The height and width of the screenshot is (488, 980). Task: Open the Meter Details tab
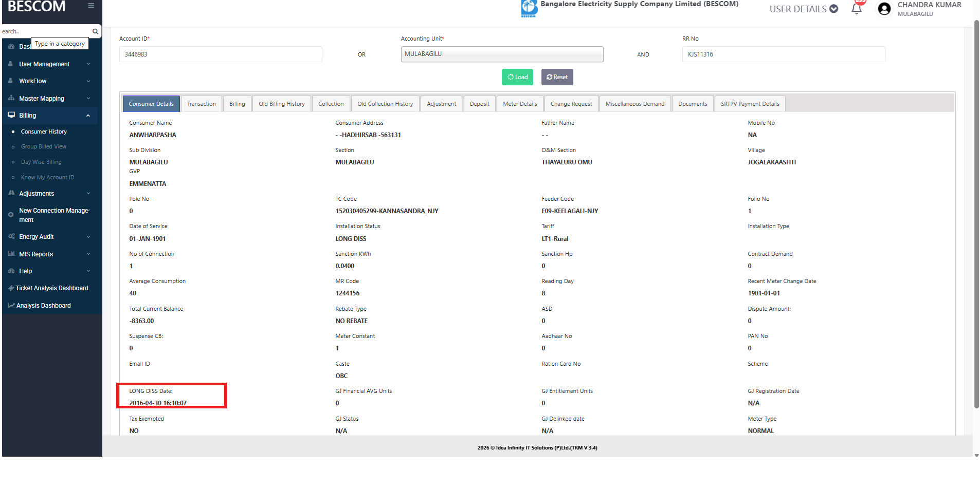[520, 104]
